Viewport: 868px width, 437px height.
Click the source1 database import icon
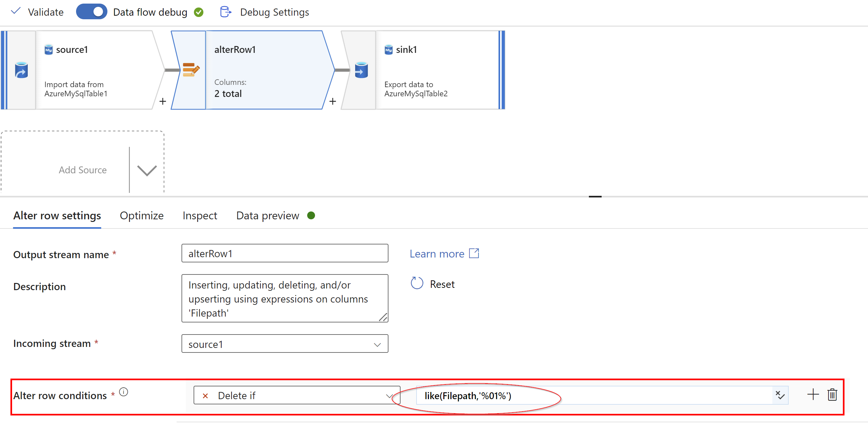pos(21,70)
